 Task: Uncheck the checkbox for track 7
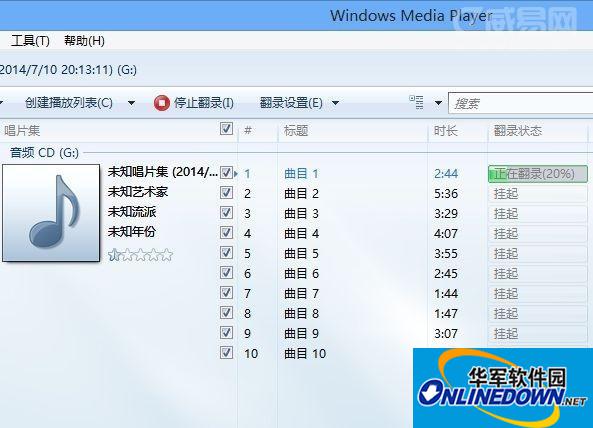coord(226,293)
